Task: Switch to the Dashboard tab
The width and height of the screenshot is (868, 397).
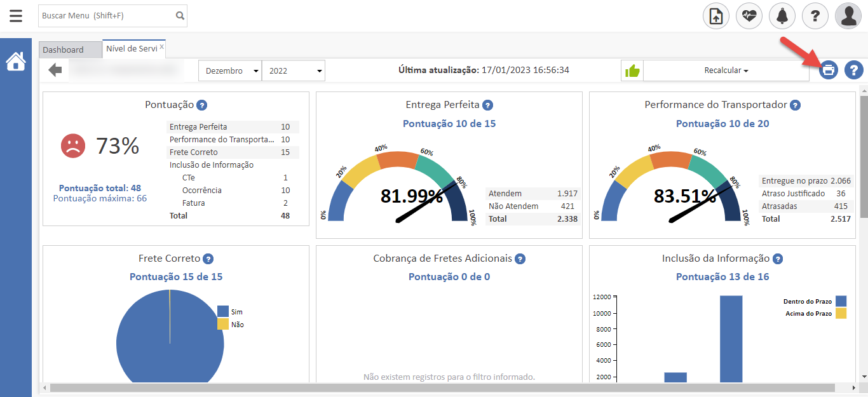Action: click(63, 50)
